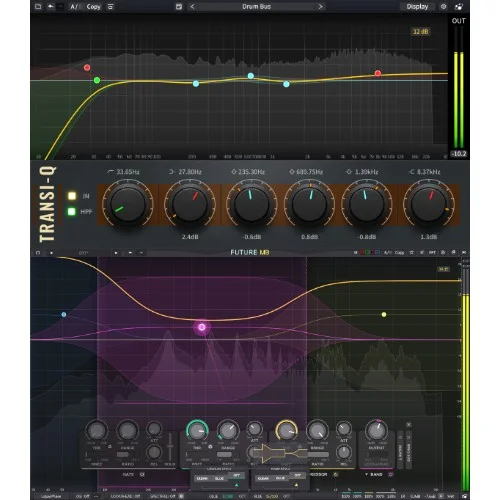Go to previous preset with left chevron
Viewport: 500px width, 500px height.
pos(192,6)
